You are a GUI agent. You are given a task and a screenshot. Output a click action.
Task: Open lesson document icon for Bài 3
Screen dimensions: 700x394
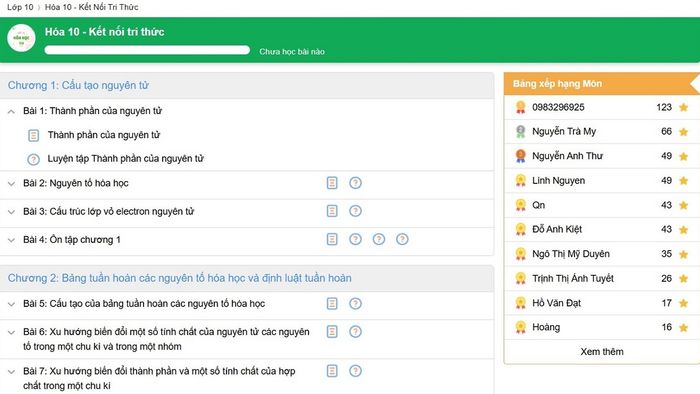(x=332, y=211)
